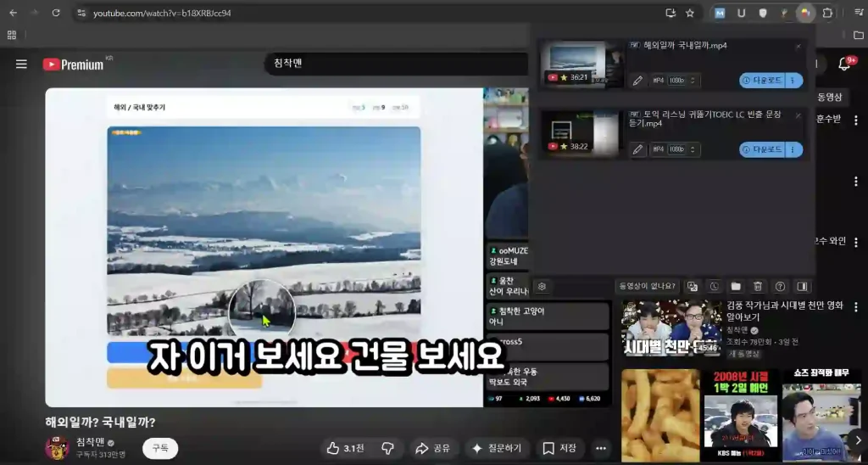868x465 pixels.
Task: Change quality dropdown for 토익 리스닝 video
Action: point(676,149)
